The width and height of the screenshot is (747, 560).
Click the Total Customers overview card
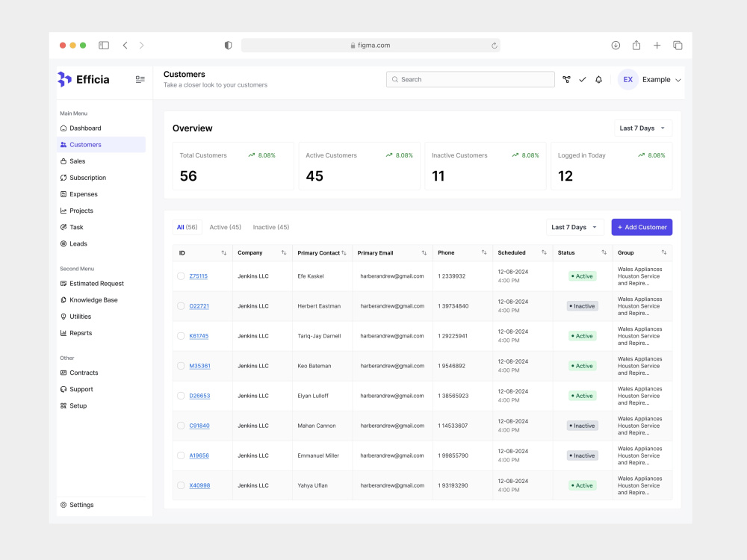[233, 166]
